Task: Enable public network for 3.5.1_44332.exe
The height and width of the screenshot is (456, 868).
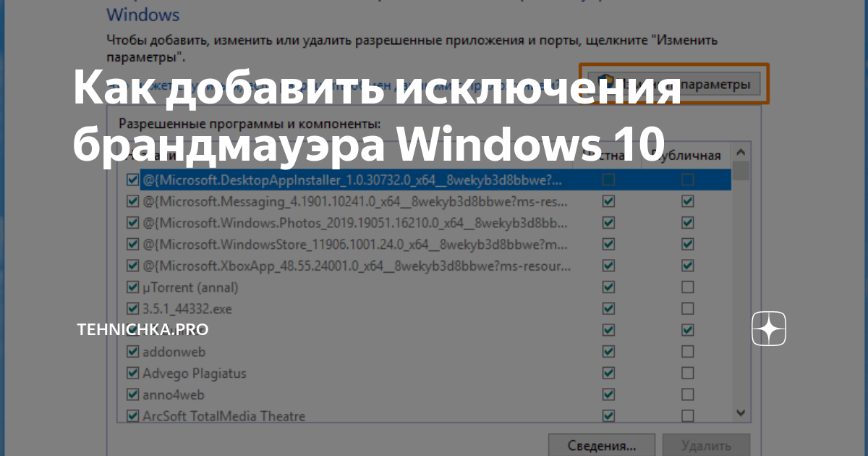Action: point(687,308)
